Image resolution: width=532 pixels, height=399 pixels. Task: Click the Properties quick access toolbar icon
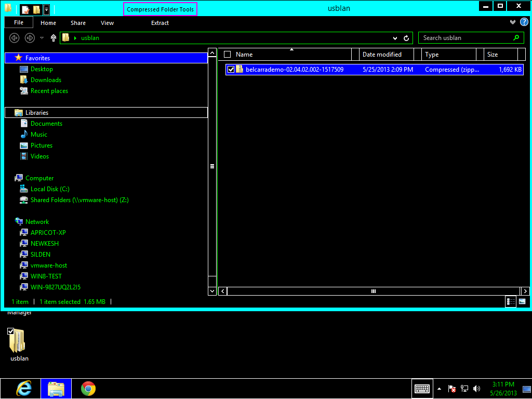pos(25,9)
